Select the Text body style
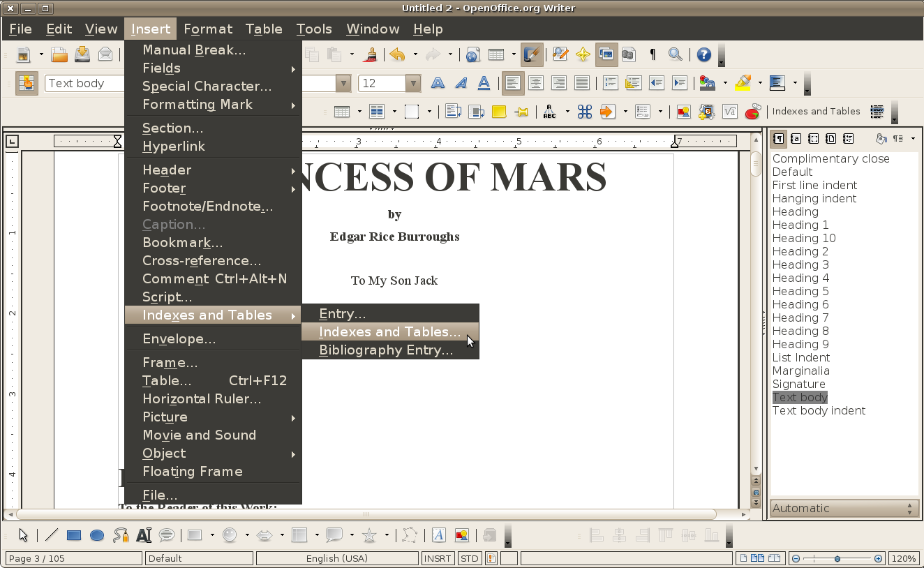The height and width of the screenshot is (568, 924). point(799,397)
